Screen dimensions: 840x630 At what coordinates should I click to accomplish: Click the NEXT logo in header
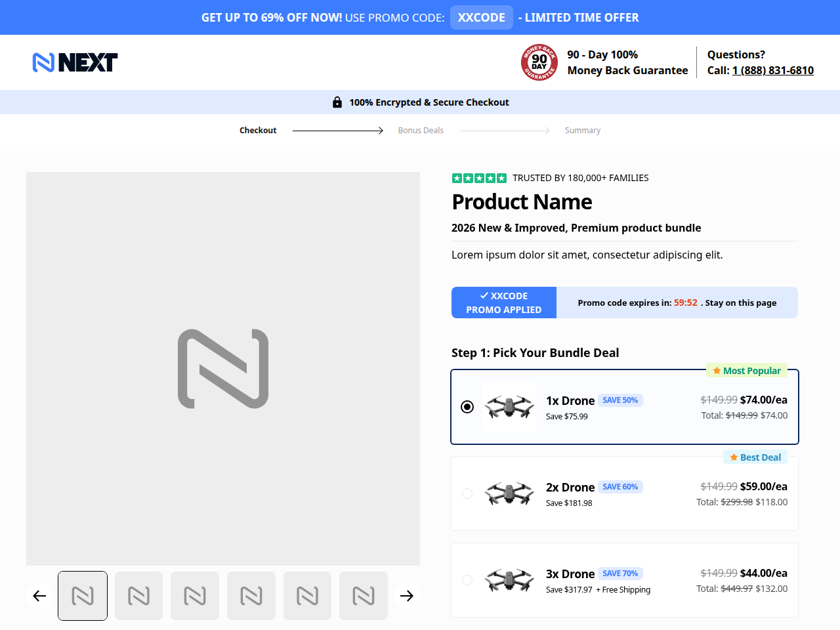point(75,62)
